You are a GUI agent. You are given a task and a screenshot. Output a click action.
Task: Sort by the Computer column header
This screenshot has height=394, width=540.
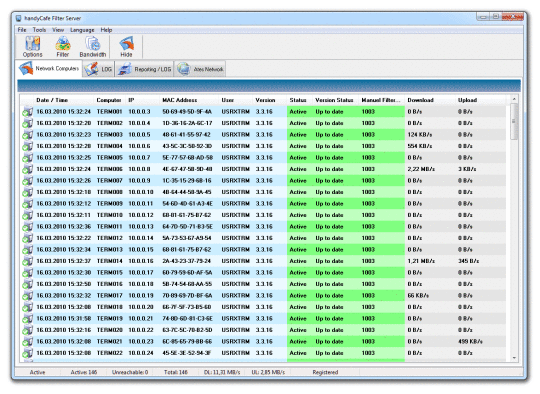tap(109, 100)
